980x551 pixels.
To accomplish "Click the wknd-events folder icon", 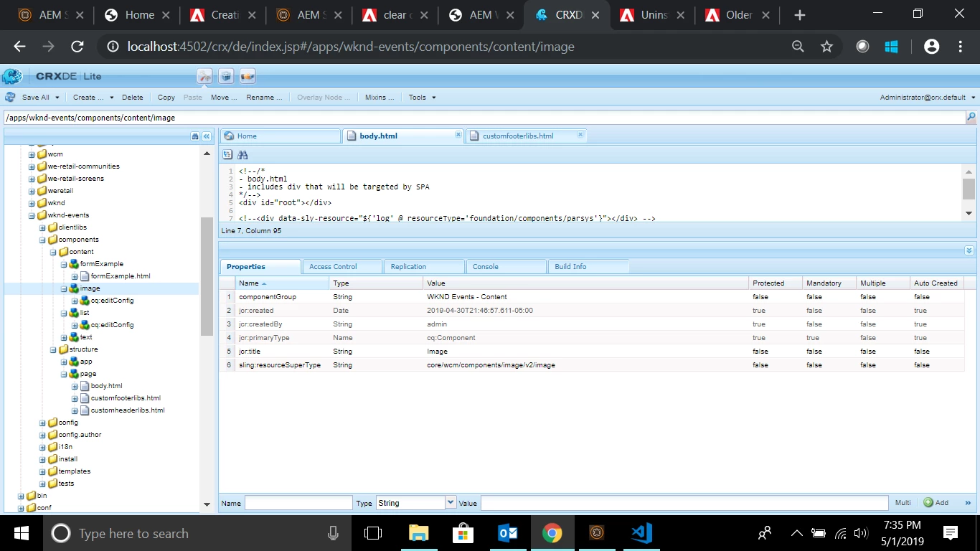I will click(x=42, y=215).
